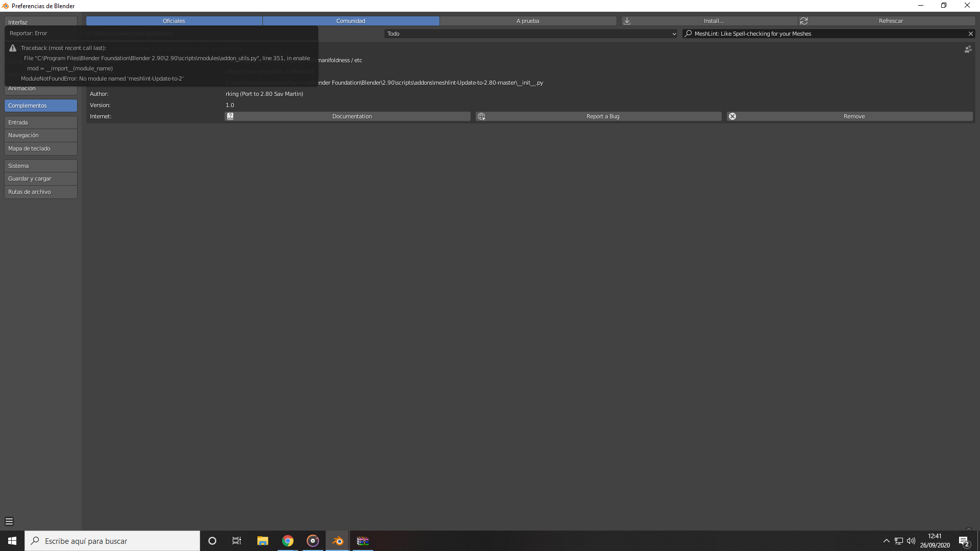Click the Remove add-on button
Viewport: 980px width, 551px height.
pos(853,116)
